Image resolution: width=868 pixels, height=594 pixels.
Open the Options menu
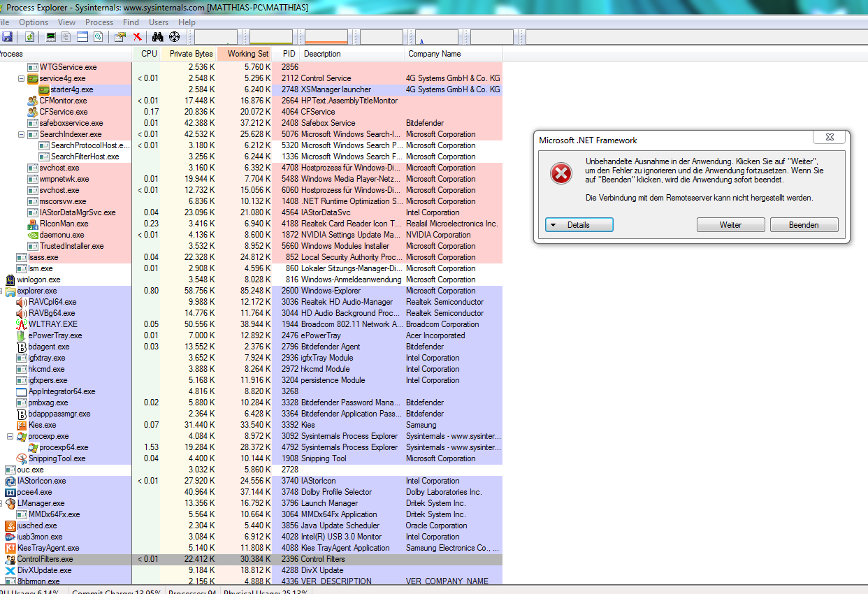pos(34,22)
